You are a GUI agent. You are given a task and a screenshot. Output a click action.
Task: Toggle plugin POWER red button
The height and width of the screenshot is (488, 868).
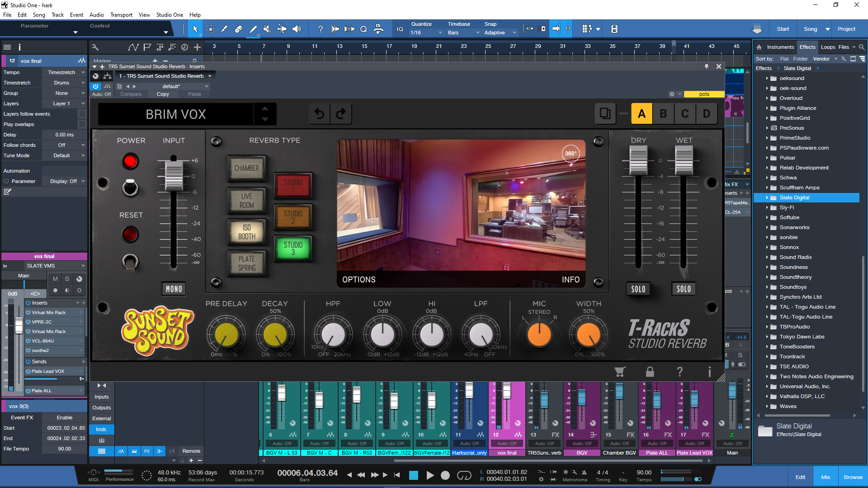(130, 161)
